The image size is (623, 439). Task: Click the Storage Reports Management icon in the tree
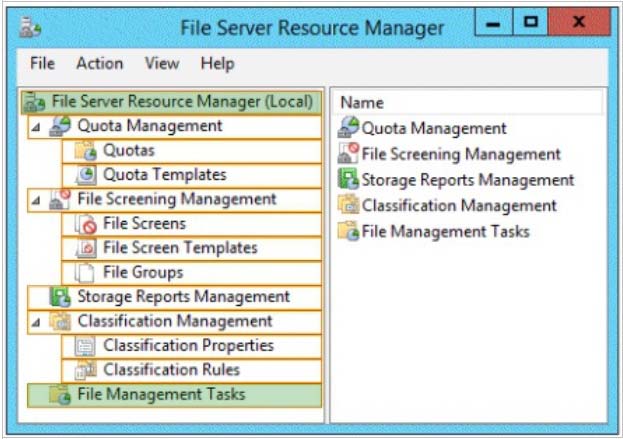pyautogui.click(x=60, y=297)
